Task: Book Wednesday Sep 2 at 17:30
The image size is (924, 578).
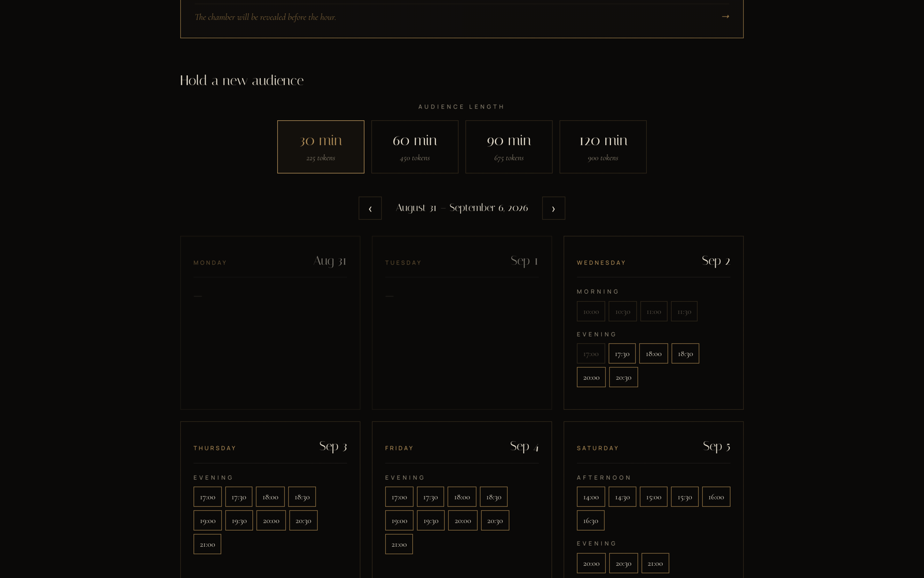Action: click(622, 354)
